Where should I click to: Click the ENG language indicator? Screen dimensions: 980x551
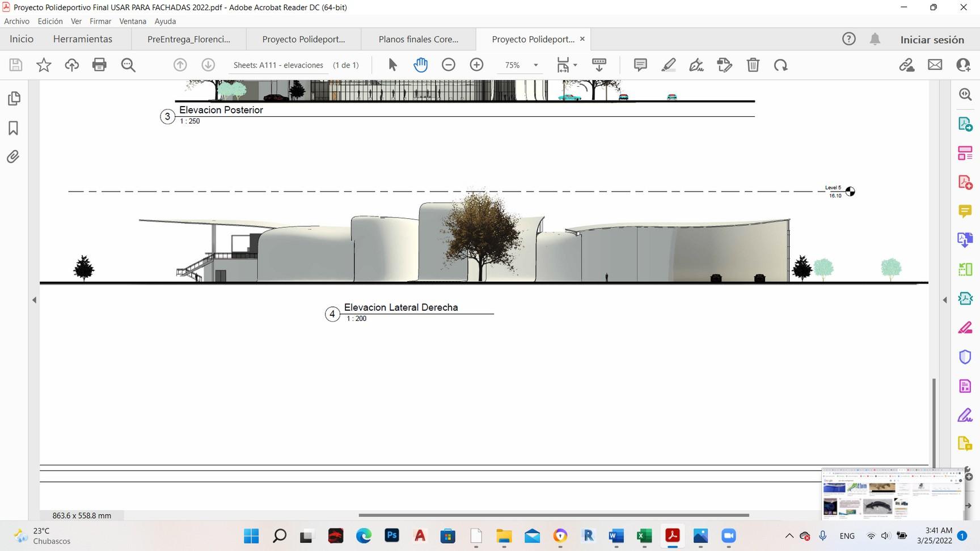(x=847, y=536)
